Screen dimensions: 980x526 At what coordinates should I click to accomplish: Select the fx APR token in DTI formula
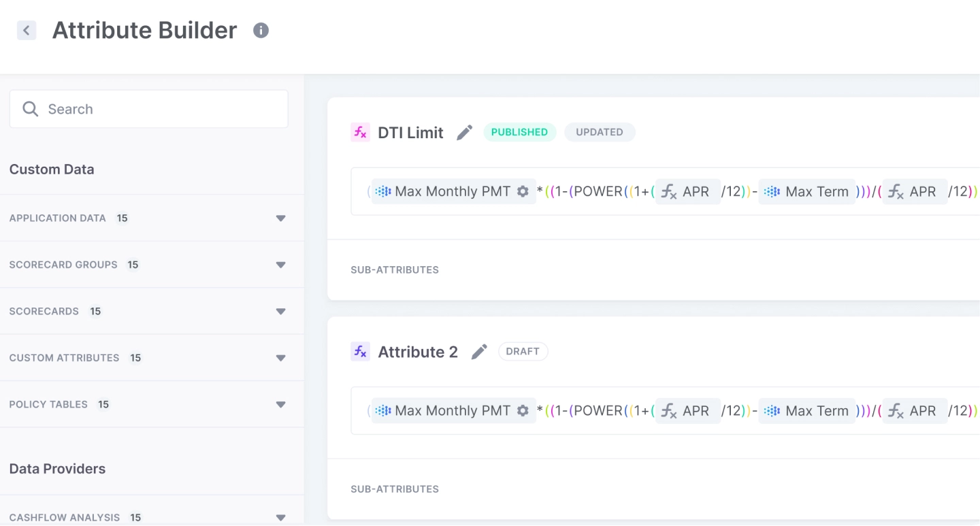pos(687,191)
